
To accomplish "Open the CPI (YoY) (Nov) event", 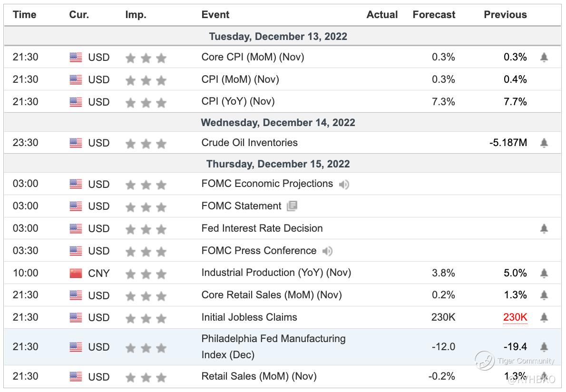I will [x=238, y=101].
